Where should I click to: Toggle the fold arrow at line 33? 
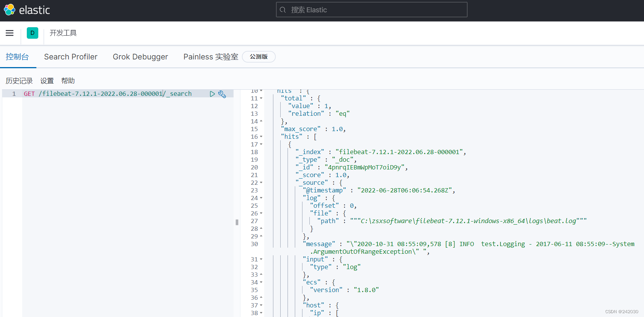point(261,275)
